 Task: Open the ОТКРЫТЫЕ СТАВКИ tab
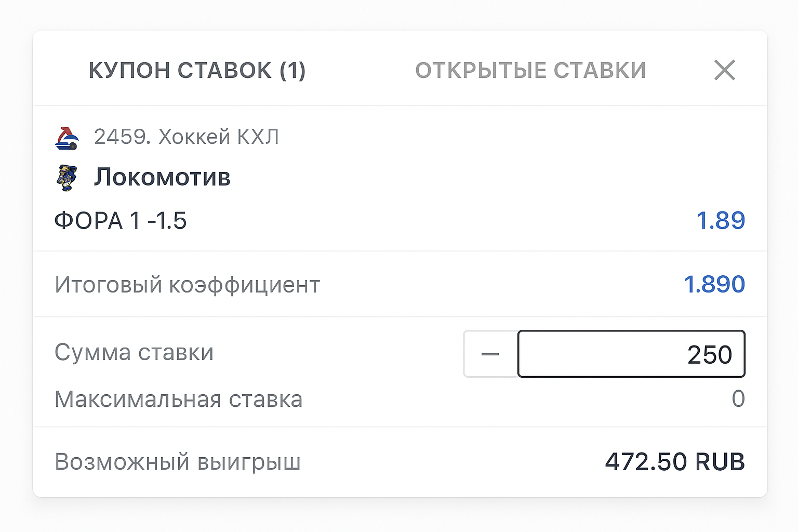point(530,70)
